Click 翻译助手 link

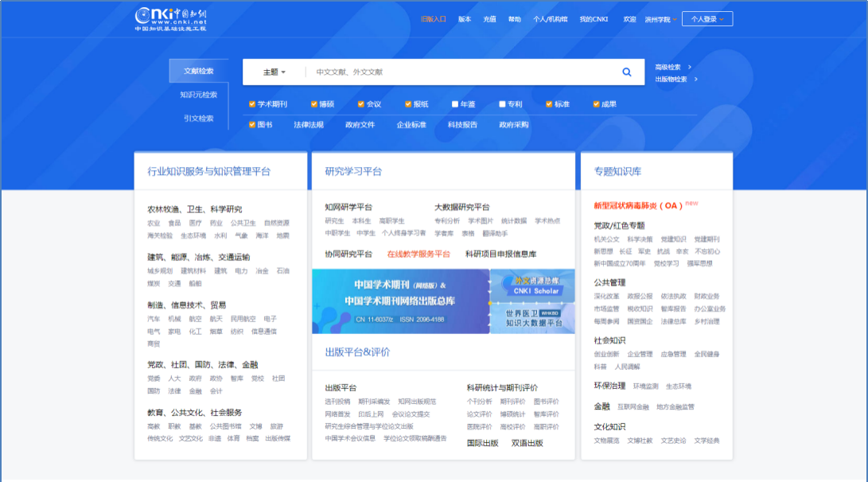(495, 234)
